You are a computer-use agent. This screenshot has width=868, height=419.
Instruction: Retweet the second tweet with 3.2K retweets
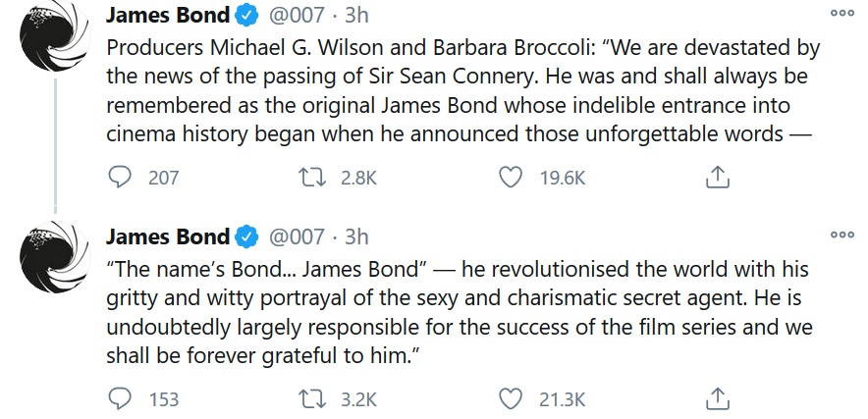click(x=311, y=399)
